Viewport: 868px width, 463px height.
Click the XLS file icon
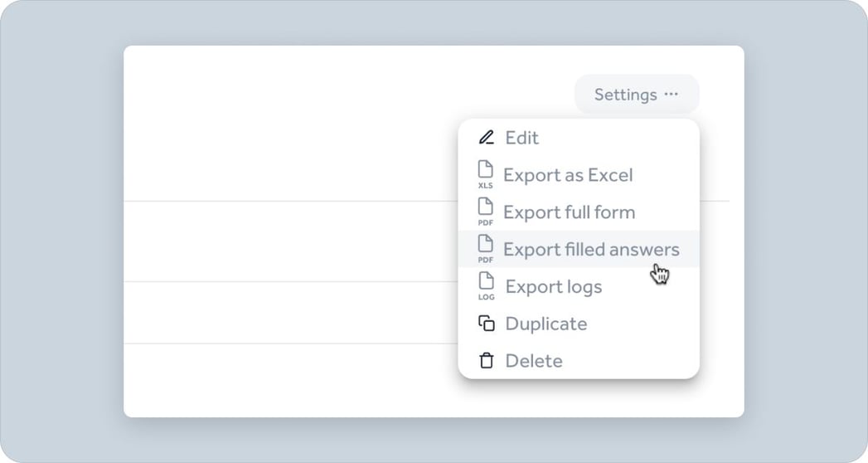[x=486, y=174]
